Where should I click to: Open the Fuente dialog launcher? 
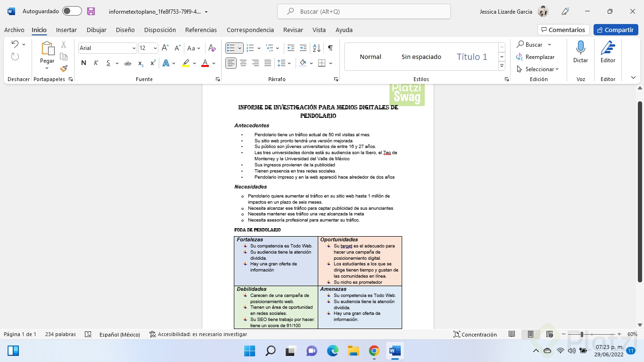(x=218, y=79)
